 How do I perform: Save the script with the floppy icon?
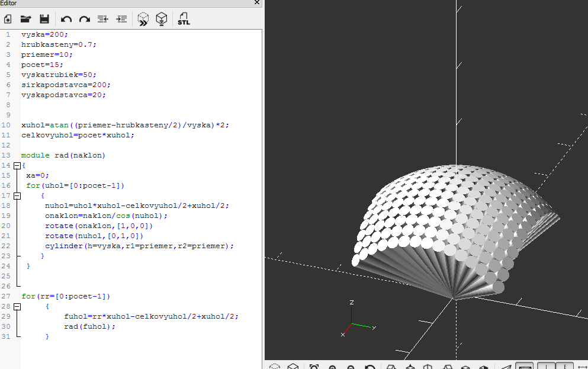pyautogui.click(x=44, y=19)
